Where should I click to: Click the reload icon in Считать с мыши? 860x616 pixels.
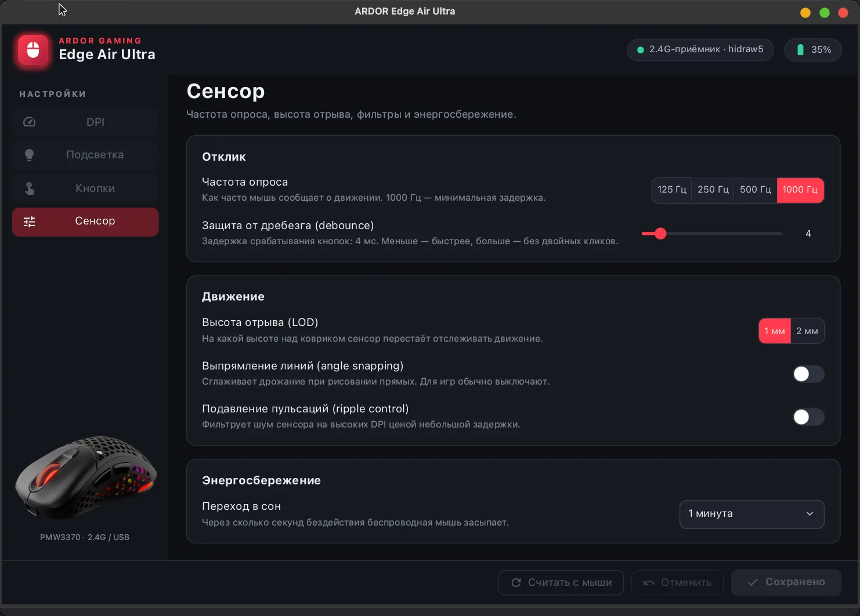click(x=516, y=582)
